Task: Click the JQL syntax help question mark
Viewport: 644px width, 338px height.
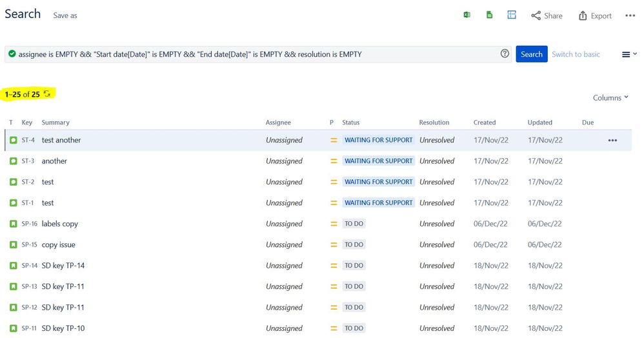Action: tap(505, 54)
